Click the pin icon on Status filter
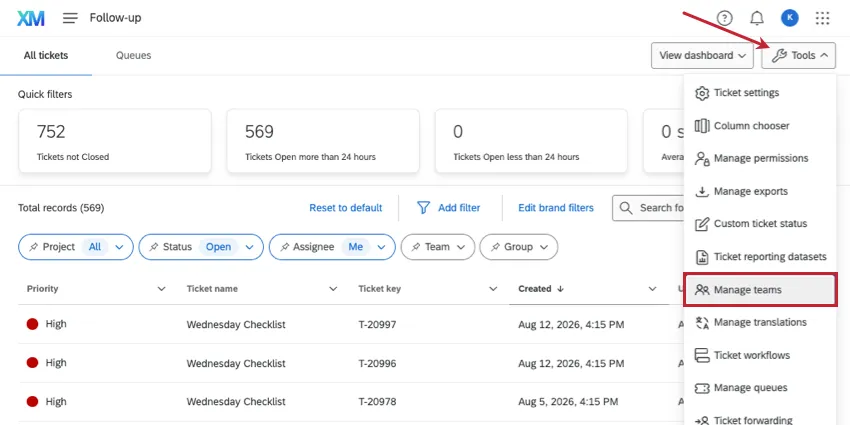The width and height of the screenshot is (850, 425). click(x=154, y=247)
